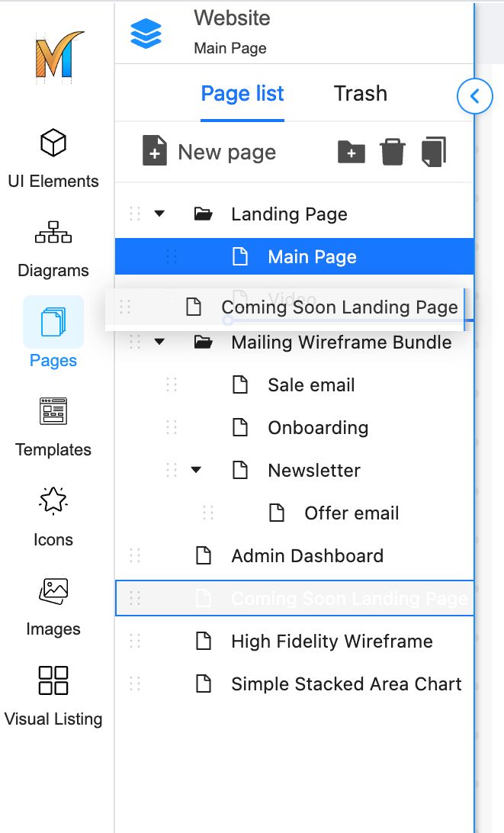Select the Onboarding page
Image resolution: width=504 pixels, height=833 pixels.
(x=294, y=427)
